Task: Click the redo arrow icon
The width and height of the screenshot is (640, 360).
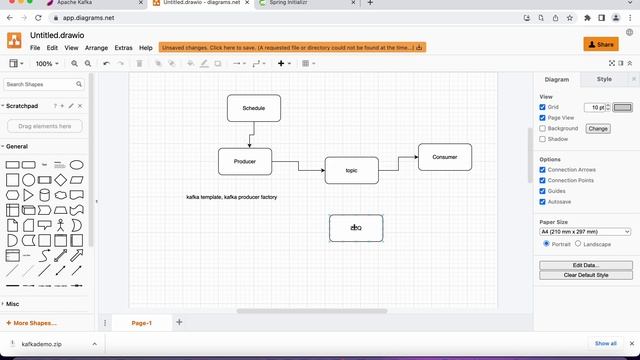Action: pos(120,64)
